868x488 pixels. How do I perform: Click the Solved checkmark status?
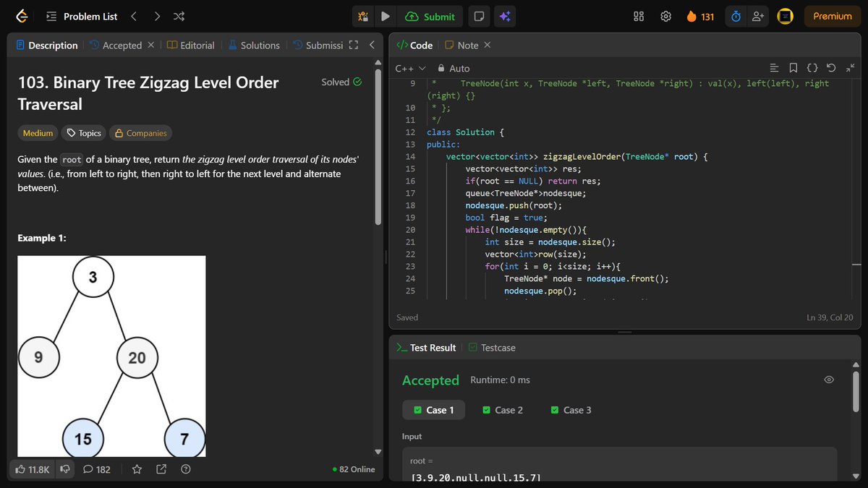(341, 82)
